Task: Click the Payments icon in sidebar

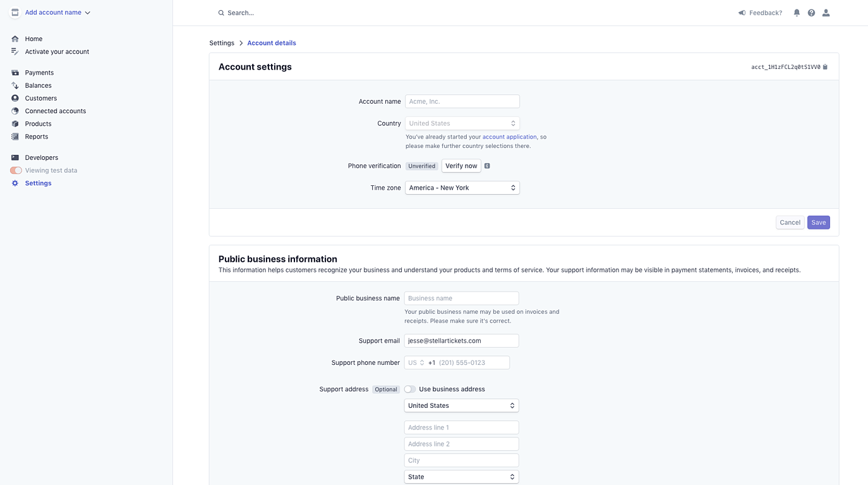Action: 15,73
